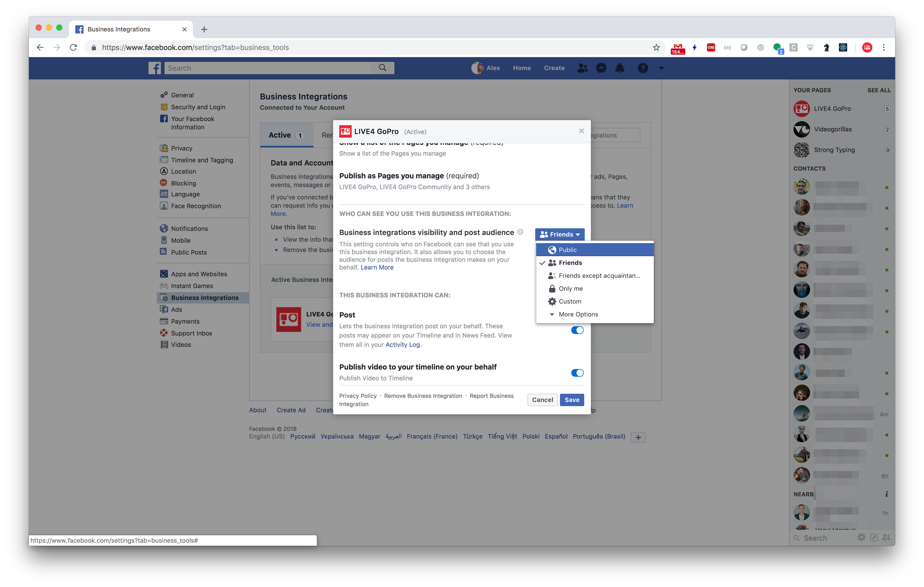Open Apps and Websites settings
The width and height of the screenshot is (924, 587).
click(199, 274)
